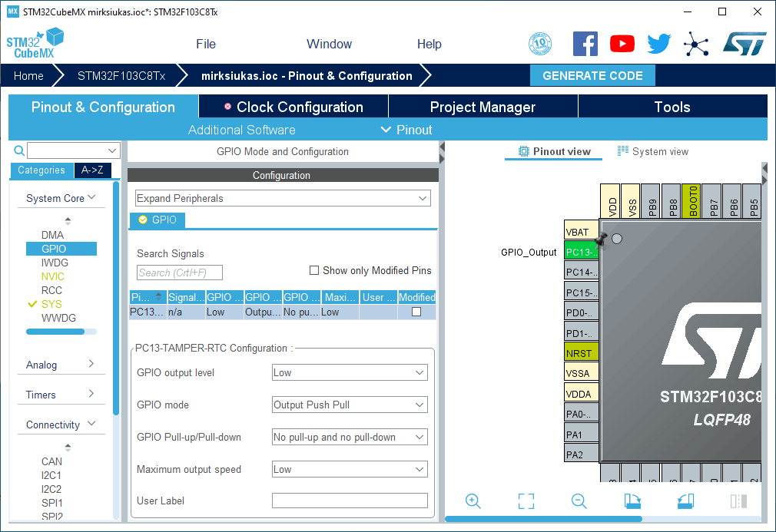Open the GPIO mode dropdown
Viewport: 776px width, 532px height.
click(350, 405)
